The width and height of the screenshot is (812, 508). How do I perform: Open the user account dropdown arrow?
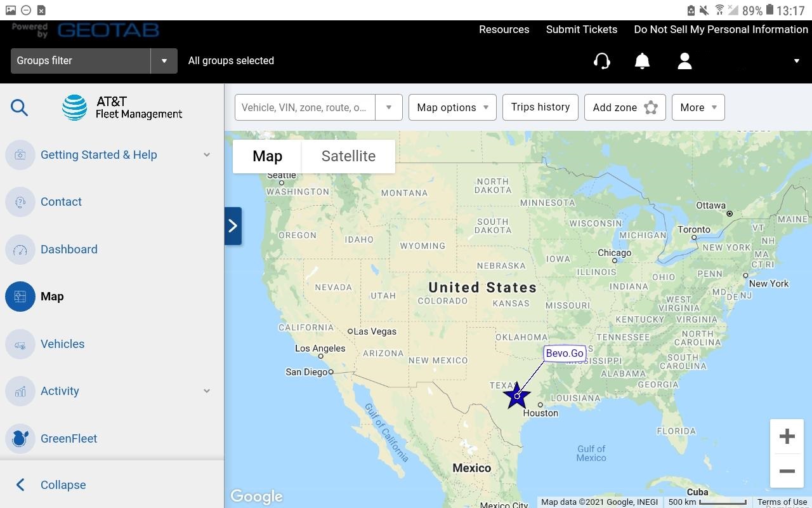point(797,61)
